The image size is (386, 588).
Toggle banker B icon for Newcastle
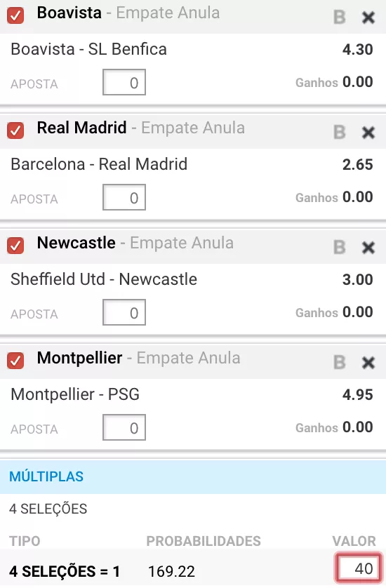pyautogui.click(x=340, y=248)
